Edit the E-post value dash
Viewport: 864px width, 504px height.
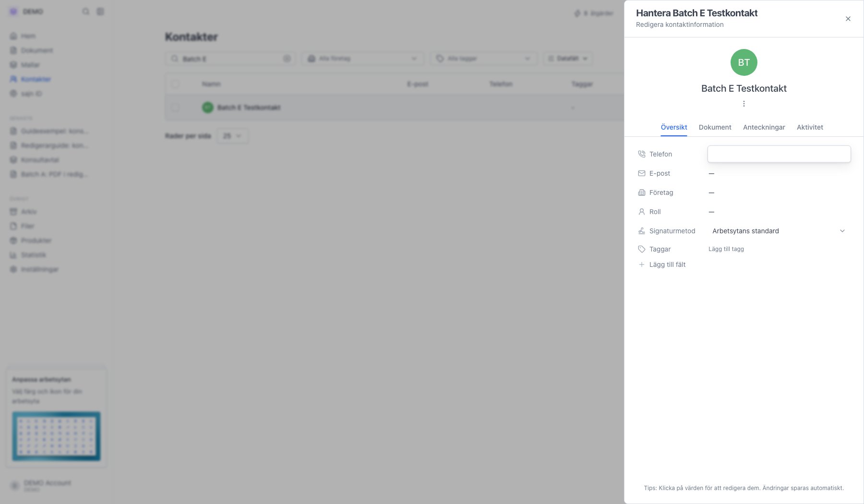point(711,173)
